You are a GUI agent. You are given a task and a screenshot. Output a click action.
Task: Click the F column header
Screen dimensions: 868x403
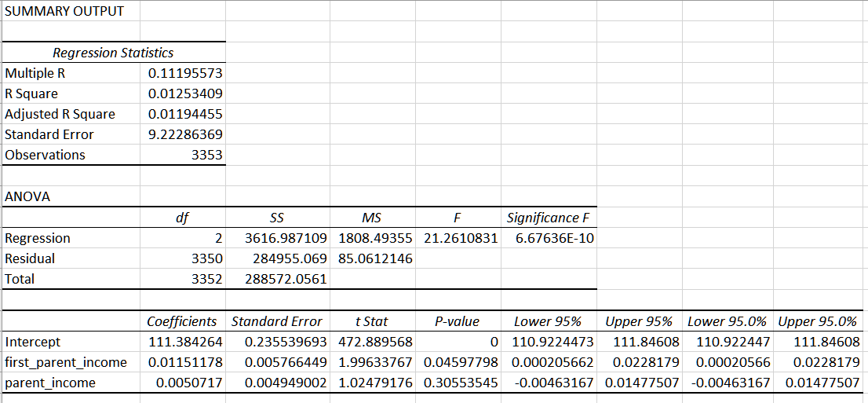coord(458,218)
